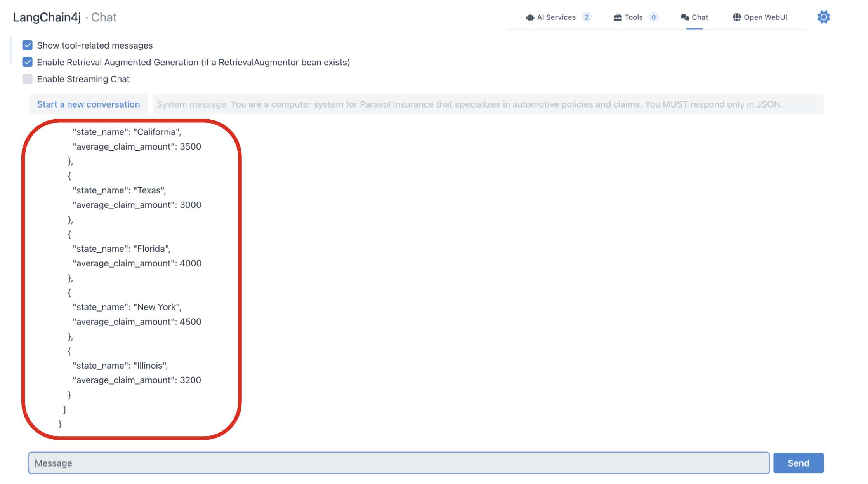868x484 pixels.
Task: Start a new conversation
Action: [89, 104]
